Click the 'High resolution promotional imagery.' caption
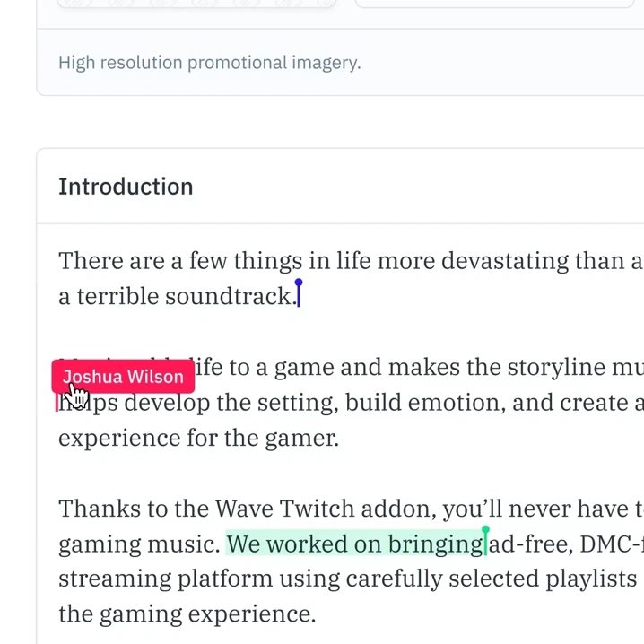Viewport: 644px width, 644px height. (209, 63)
